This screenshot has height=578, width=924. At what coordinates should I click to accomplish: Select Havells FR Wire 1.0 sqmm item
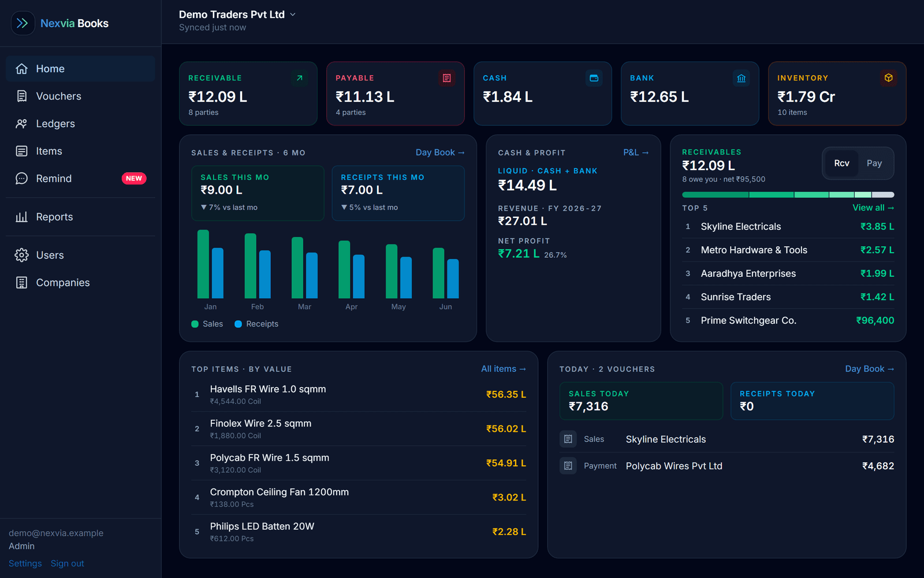click(x=359, y=395)
